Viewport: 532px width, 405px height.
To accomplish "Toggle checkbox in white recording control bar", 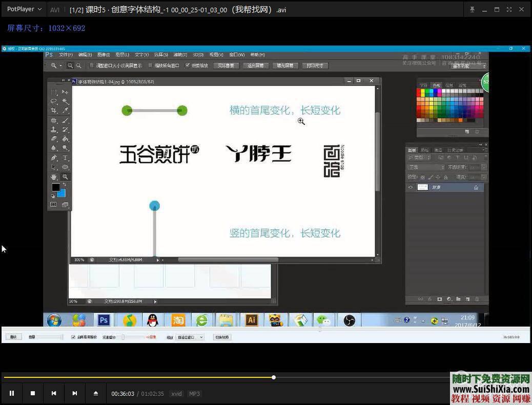I will tap(73, 337).
